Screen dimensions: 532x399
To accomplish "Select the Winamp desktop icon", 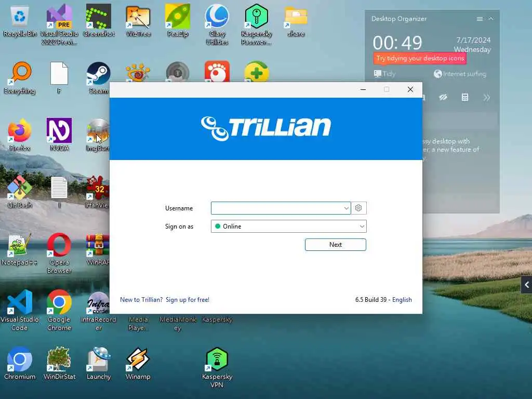I will pyautogui.click(x=138, y=363).
